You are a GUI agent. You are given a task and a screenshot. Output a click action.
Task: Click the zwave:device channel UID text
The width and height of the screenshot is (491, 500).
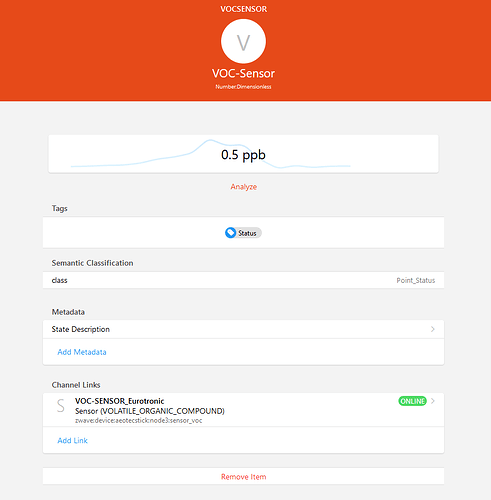point(139,421)
